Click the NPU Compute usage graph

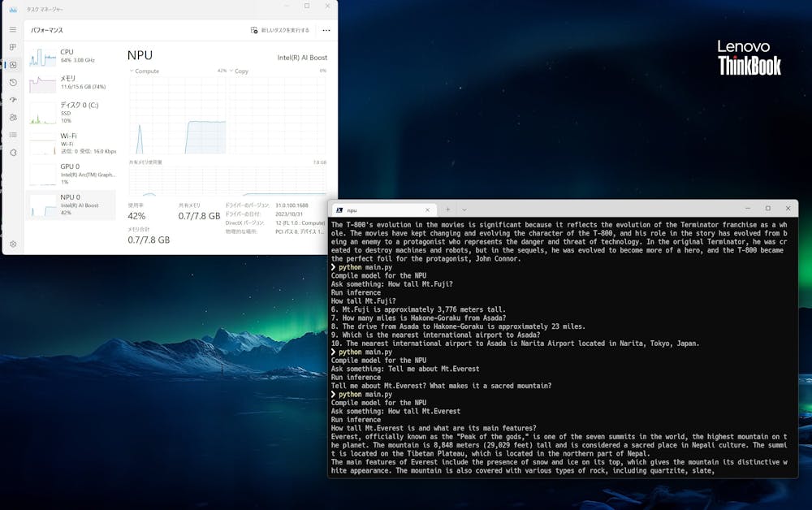click(178, 115)
